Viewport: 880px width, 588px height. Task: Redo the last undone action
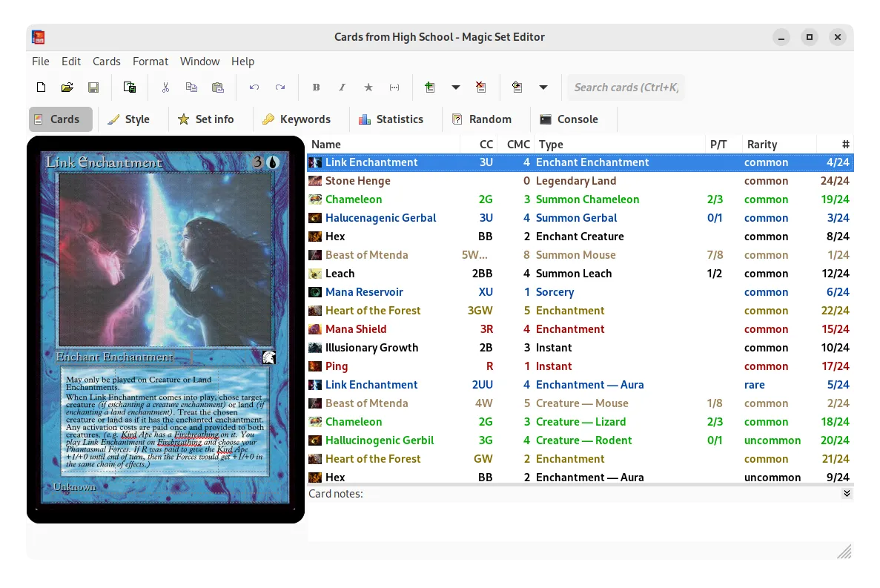(280, 87)
